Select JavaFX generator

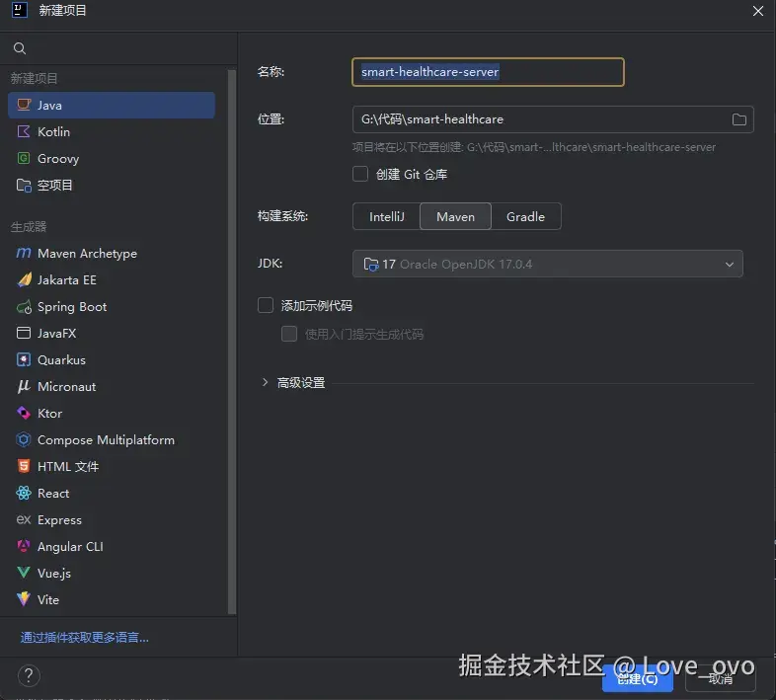pyautogui.click(x=112, y=333)
